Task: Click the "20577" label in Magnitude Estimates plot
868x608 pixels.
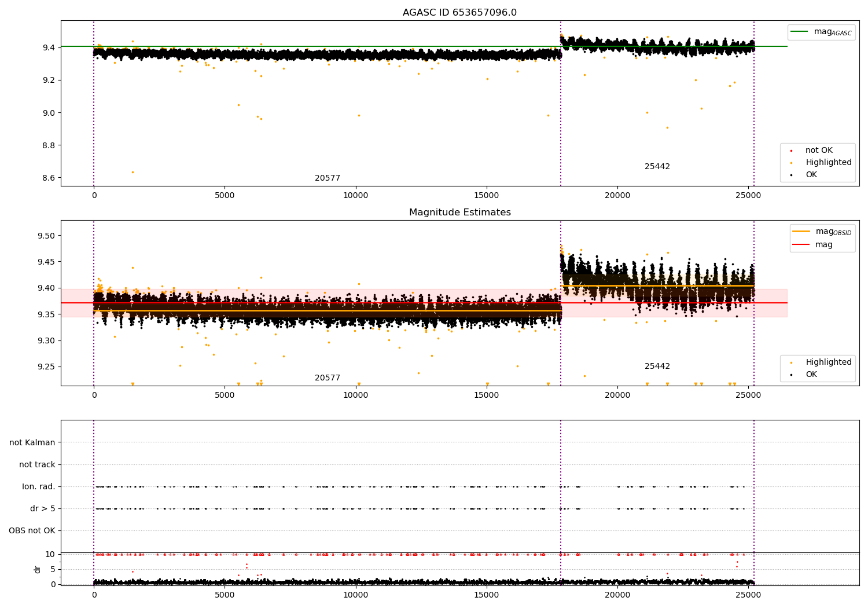Action: 328,378
